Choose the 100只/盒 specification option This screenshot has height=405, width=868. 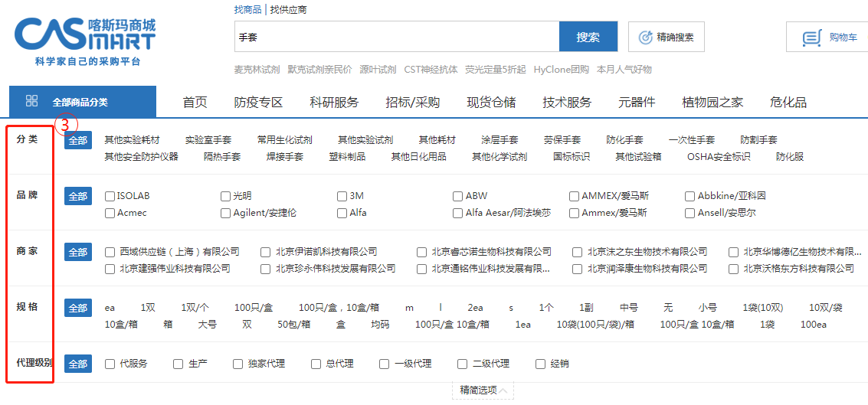coord(253,308)
